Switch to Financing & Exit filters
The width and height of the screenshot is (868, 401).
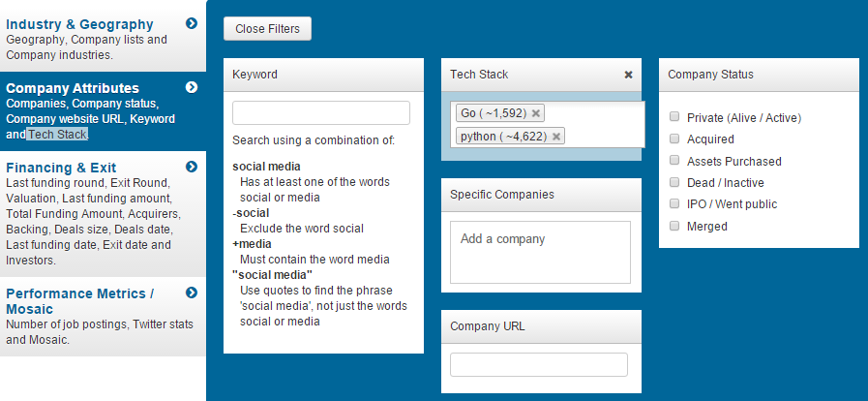[61, 167]
